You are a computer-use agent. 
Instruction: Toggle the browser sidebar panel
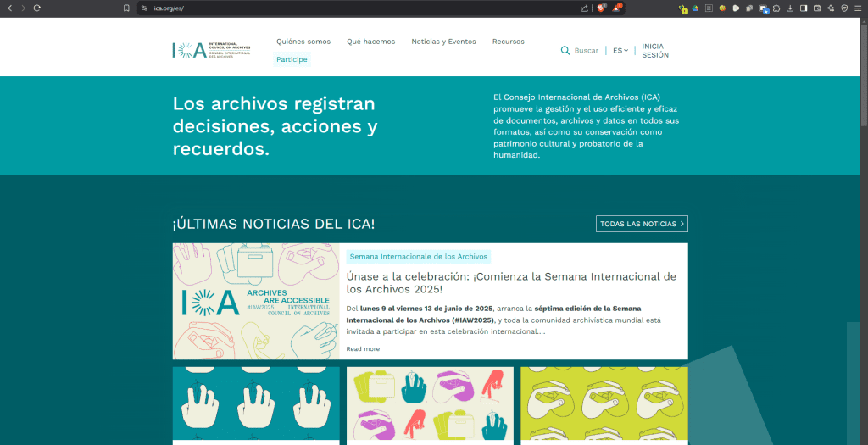coord(804,8)
